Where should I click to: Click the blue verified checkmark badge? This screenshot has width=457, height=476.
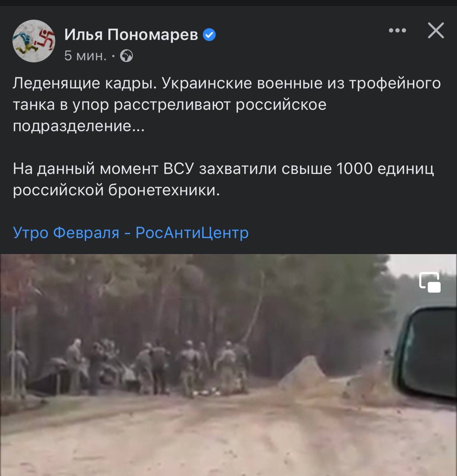click(x=209, y=35)
